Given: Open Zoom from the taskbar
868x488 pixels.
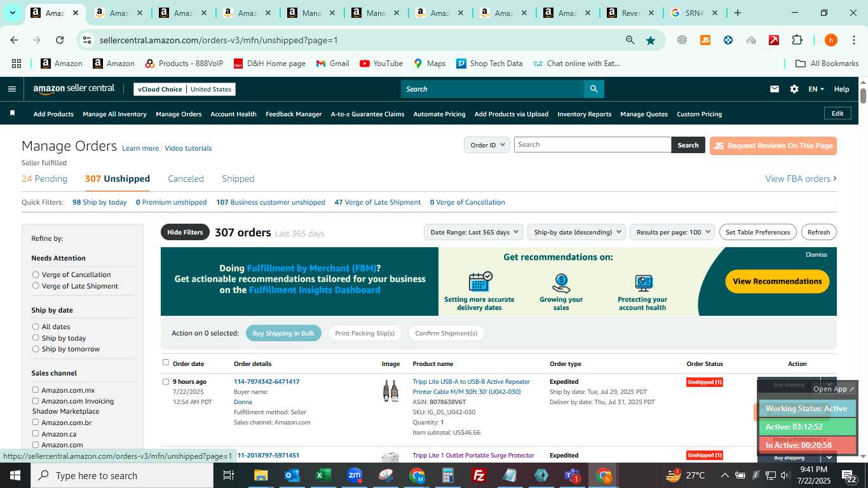Looking at the screenshot, I should 355,475.
